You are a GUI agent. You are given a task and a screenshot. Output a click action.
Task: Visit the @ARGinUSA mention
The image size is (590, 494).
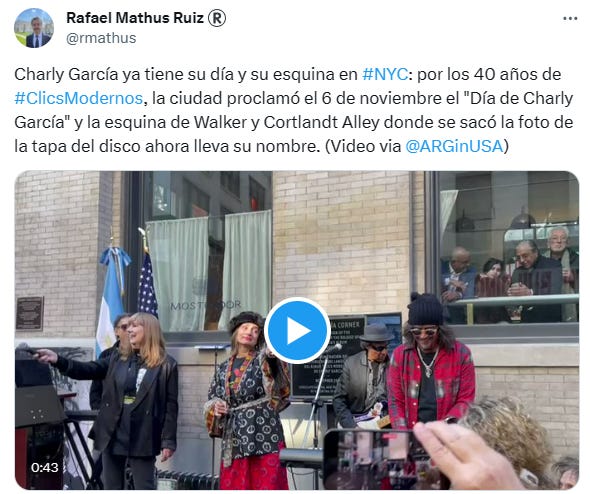454,146
